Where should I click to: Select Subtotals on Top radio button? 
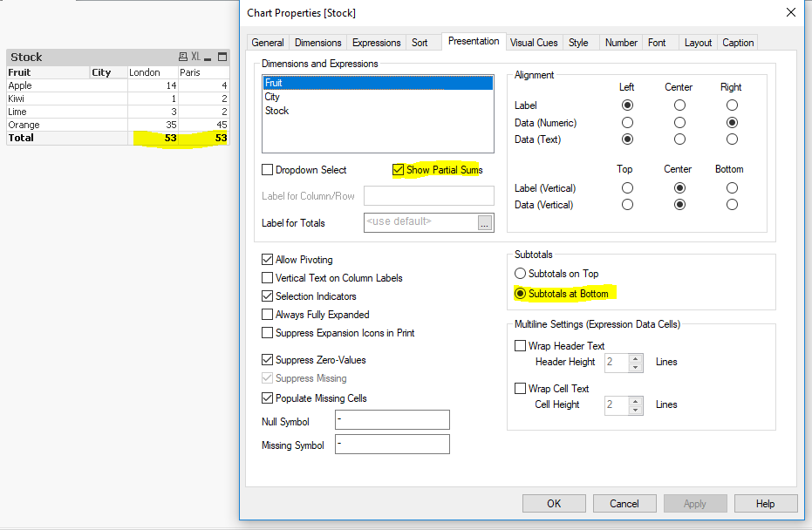point(521,274)
